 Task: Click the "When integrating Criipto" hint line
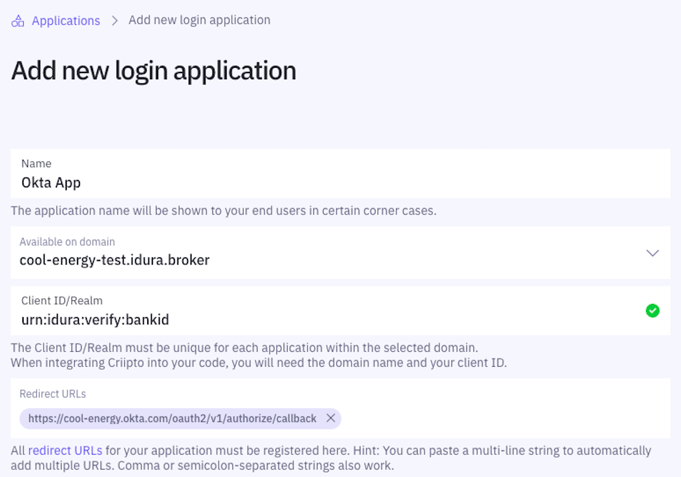pos(259,363)
